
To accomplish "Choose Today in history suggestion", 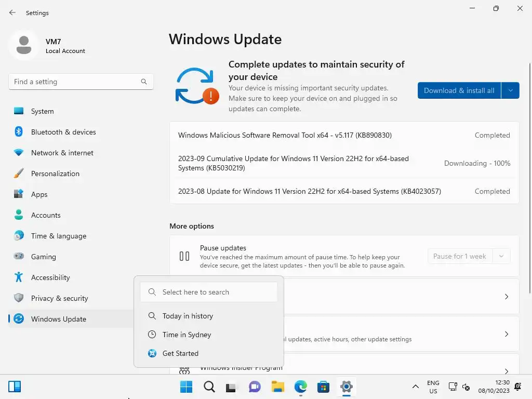I will [209, 316].
